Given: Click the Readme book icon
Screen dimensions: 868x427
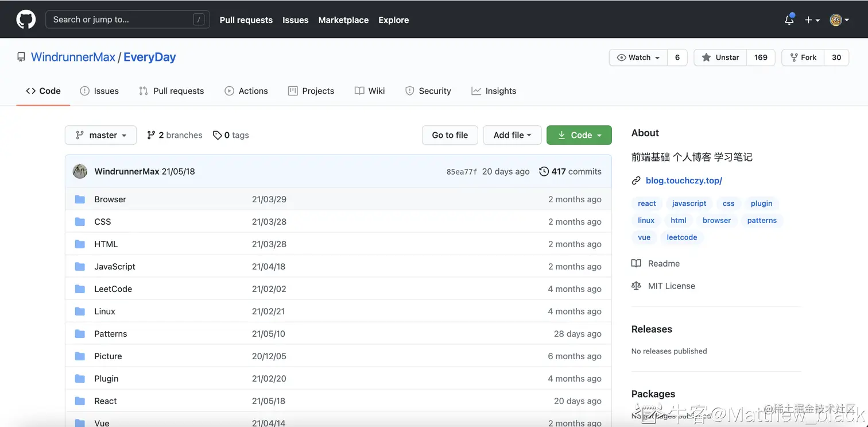Looking at the screenshot, I should coord(636,263).
